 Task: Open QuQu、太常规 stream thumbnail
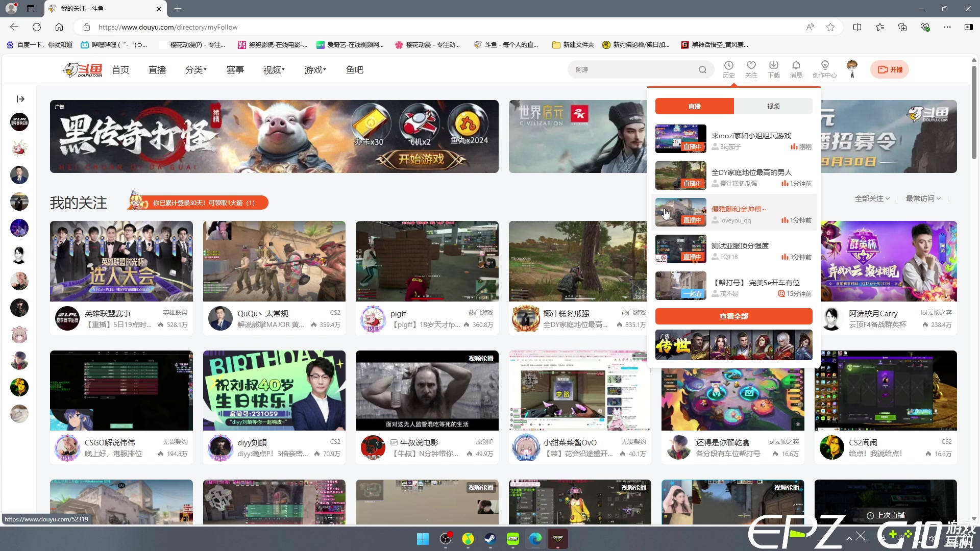[x=274, y=261]
